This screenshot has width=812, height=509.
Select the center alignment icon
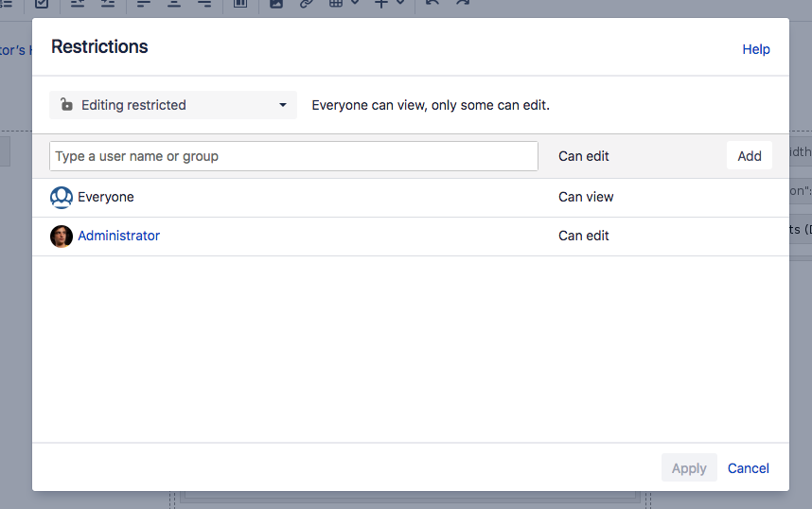[174, 4]
